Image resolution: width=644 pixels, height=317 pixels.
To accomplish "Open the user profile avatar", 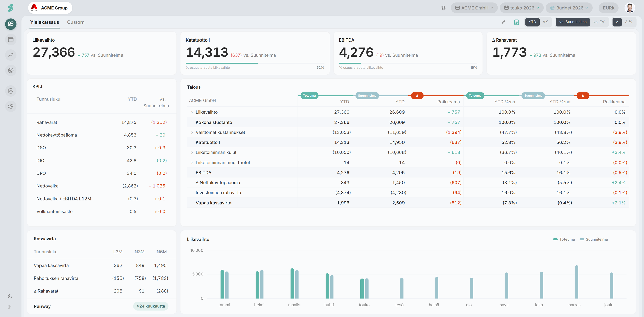I will tap(630, 8).
